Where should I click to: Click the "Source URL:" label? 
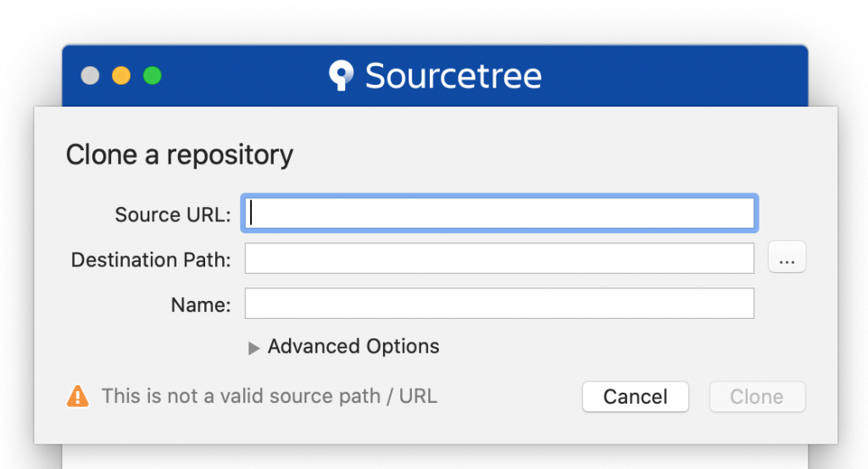pyautogui.click(x=172, y=215)
